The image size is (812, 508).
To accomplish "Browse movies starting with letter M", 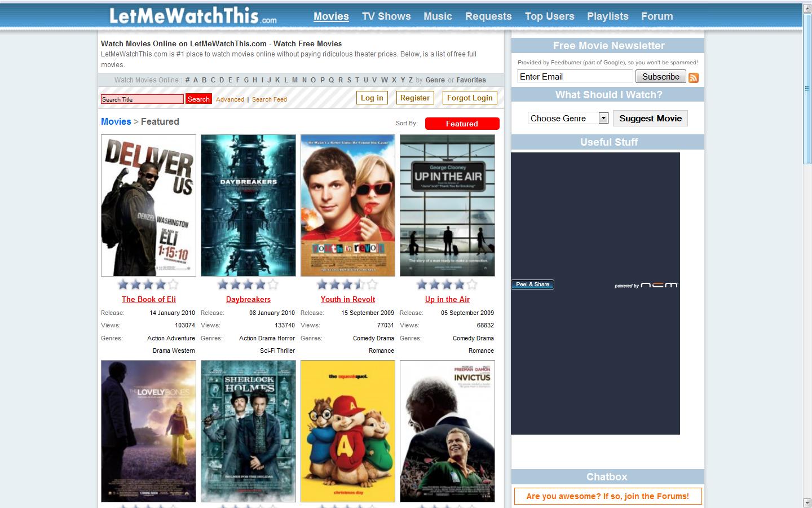I will [295, 80].
